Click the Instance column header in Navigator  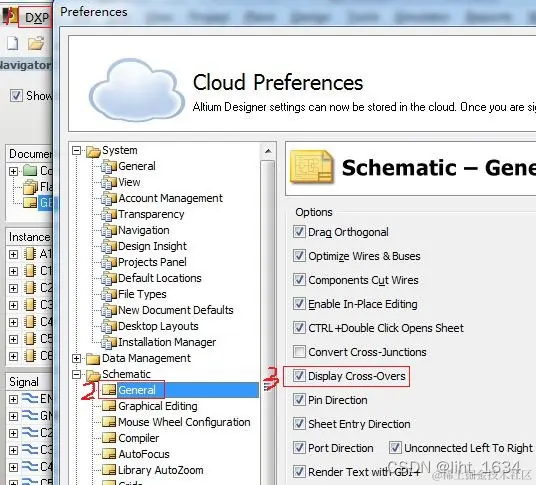click(29, 237)
